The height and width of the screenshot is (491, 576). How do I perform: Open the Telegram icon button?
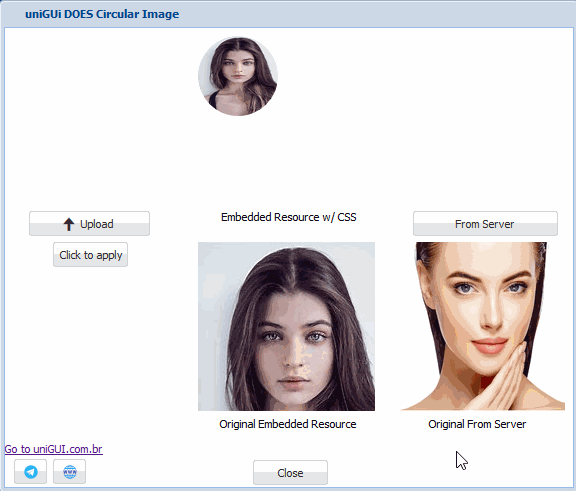click(x=30, y=472)
